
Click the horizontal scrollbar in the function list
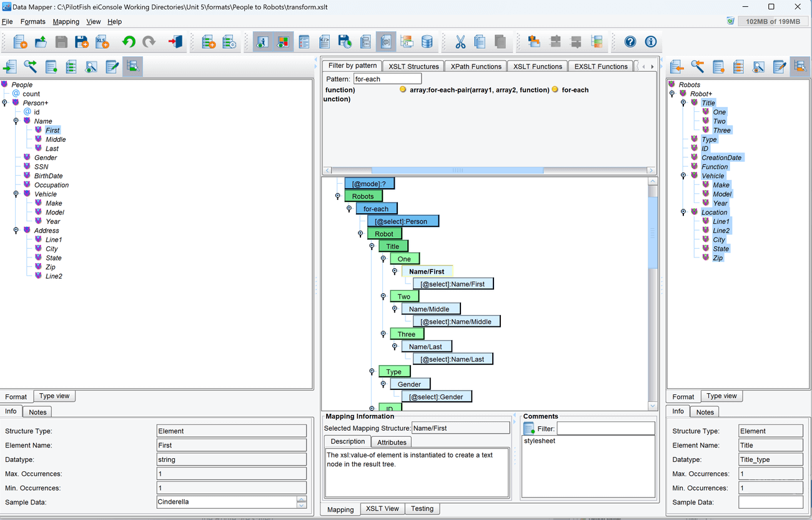click(x=457, y=170)
